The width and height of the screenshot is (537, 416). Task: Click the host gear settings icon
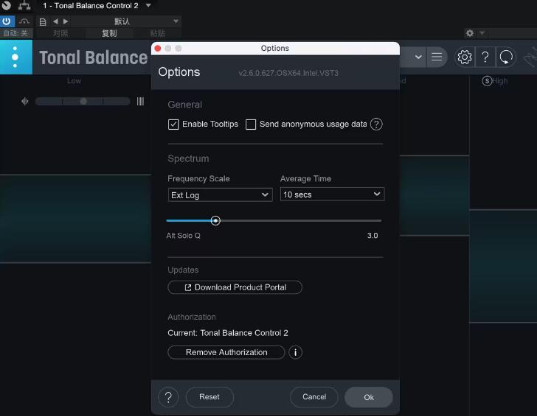tap(470, 33)
